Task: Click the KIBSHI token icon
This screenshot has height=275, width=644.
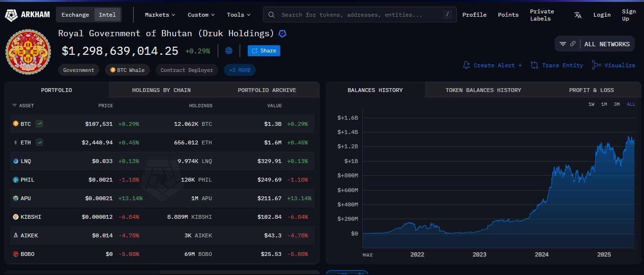Action: (16, 217)
